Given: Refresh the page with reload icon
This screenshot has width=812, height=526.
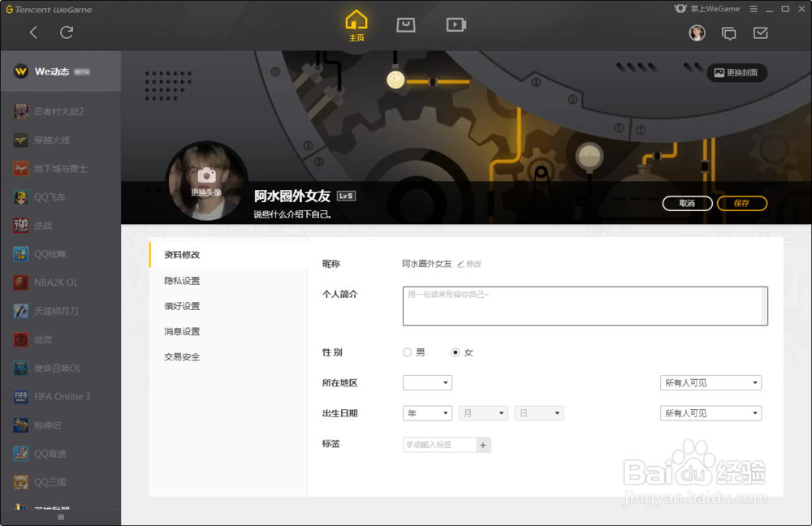Looking at the screenshot, I should coord(67,32).
